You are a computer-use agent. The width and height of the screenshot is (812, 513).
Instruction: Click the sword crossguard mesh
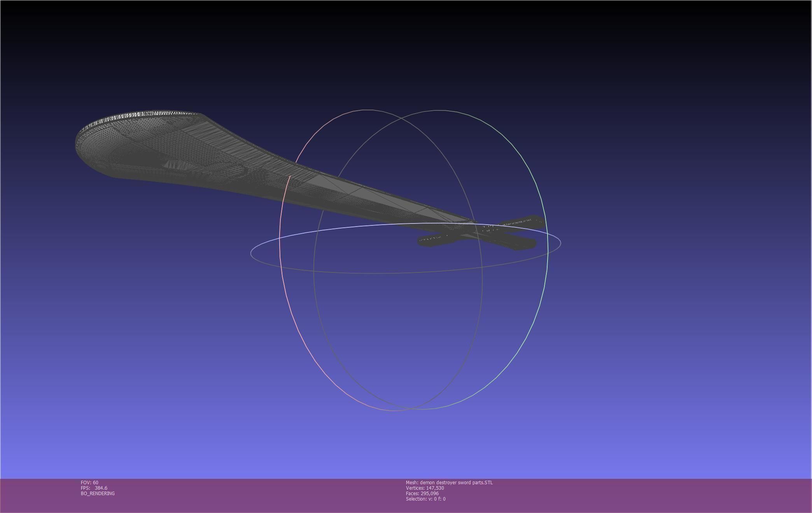pos(481,233)
